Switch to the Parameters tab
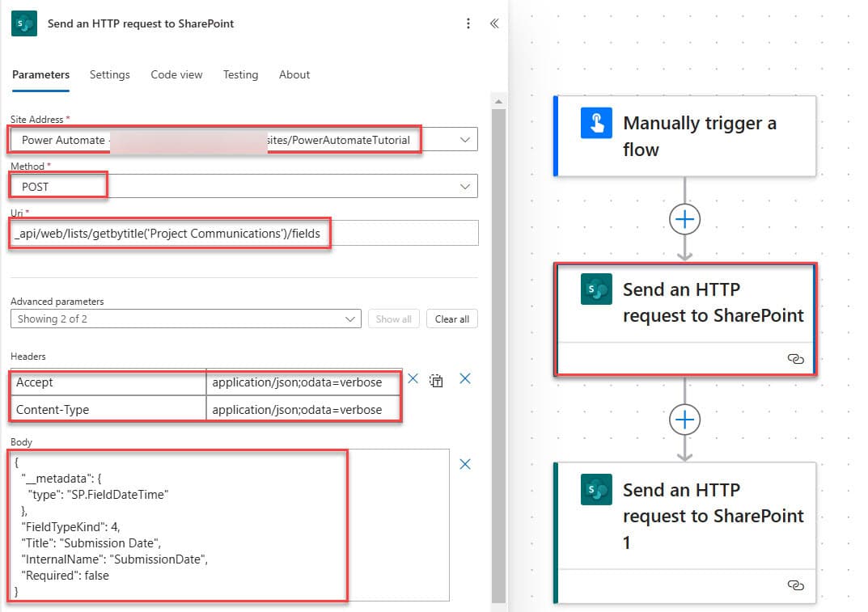The width and height of the screenshot is (868, 612). click(x=41, y=74)
